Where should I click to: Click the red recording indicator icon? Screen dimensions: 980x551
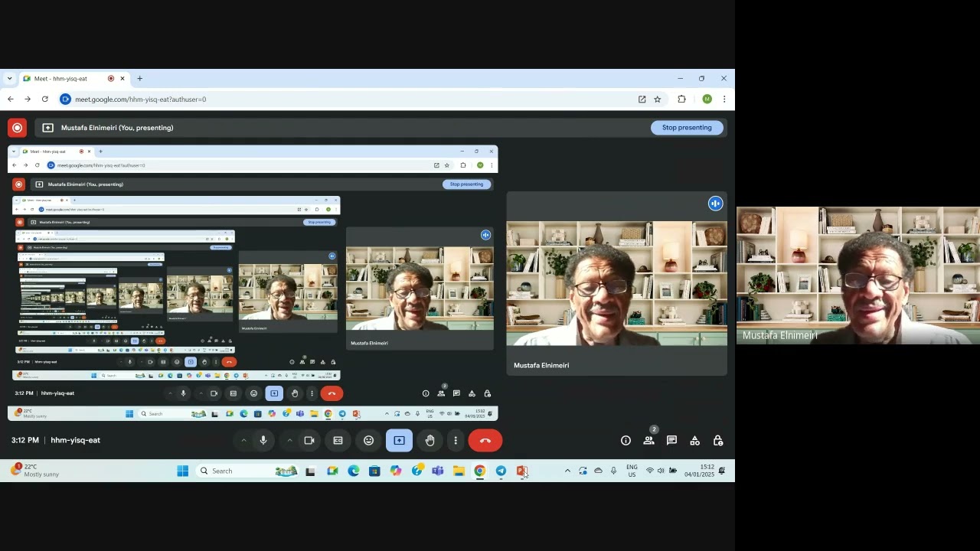click(17, 128)
